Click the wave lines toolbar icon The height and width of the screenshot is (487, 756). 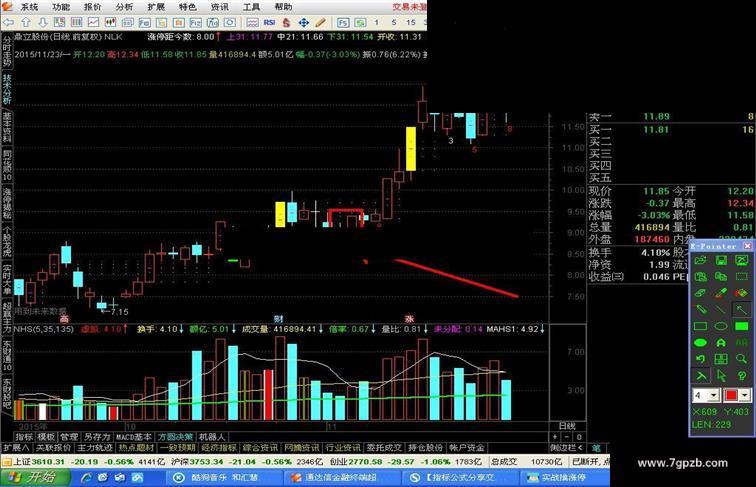(252, 22)
